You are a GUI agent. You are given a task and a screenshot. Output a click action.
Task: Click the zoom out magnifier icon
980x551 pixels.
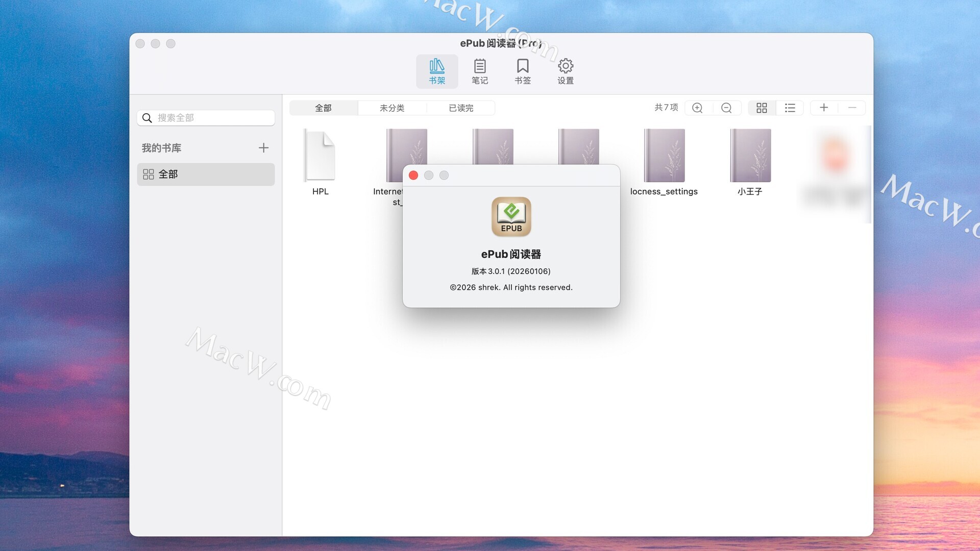point(726,108)
